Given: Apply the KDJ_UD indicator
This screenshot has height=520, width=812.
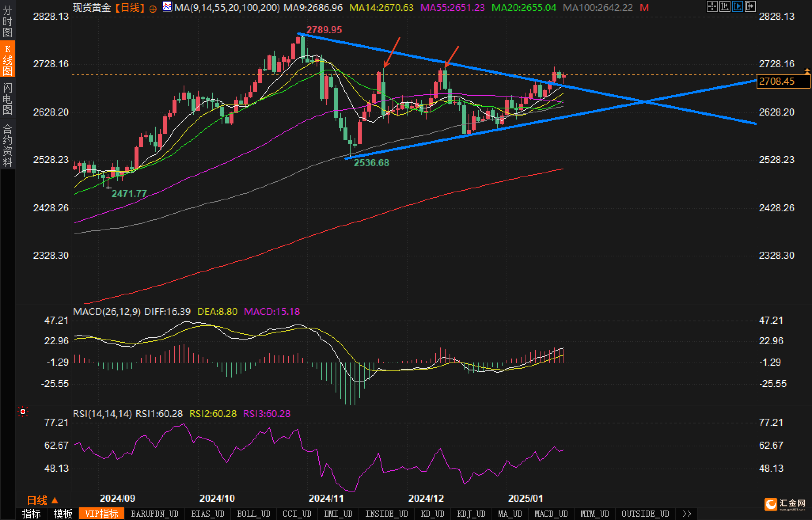Looking at the screenshot, I should tap(471, 514).
